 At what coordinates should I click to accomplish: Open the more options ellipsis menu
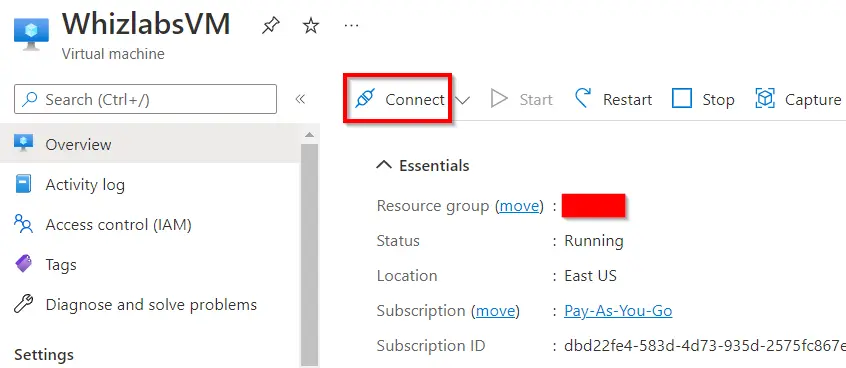point(351,25)
